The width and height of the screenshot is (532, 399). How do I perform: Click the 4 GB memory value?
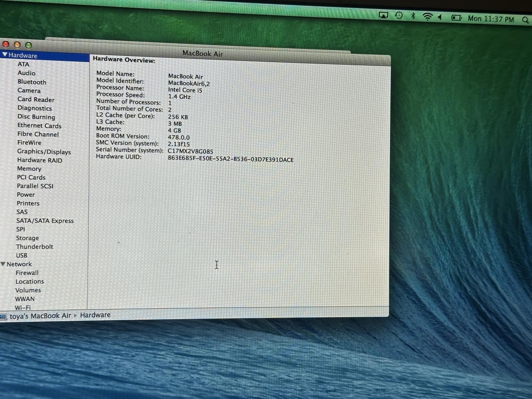point(174,130)
